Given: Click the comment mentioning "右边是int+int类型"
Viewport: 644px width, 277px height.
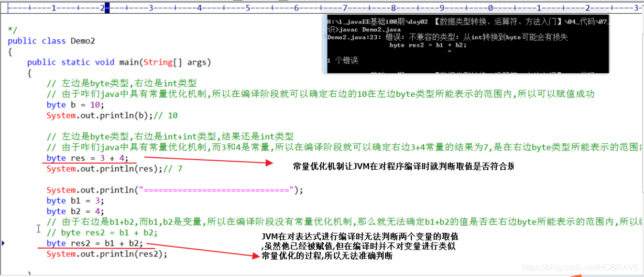Looking at the screenshot, I should pos(170,137).
